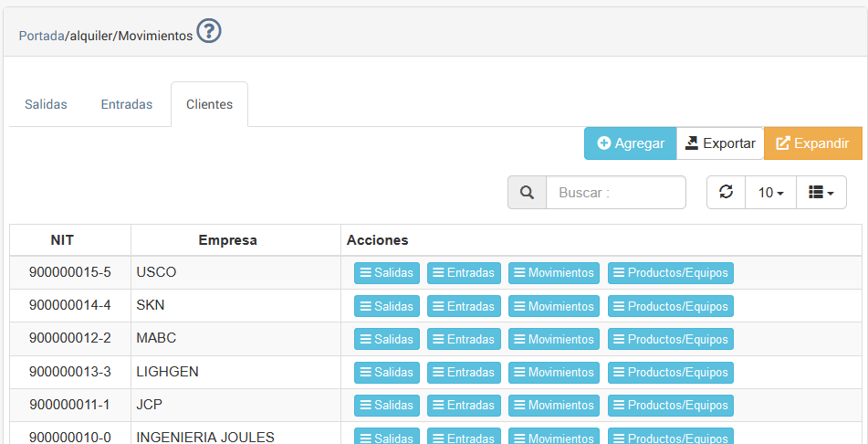This screenshot has height=444, width=868.
Task: Open Entradas for LIGHGEN row
Action: [x=464, y=372]
